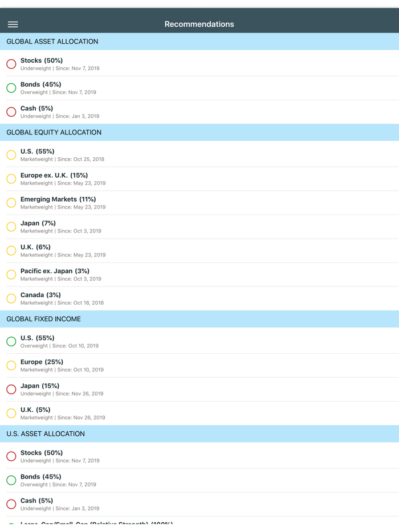Viewport: 399px width, 532px height.
Task: Click the Global Fixed Income header
Action: [199, 319]
